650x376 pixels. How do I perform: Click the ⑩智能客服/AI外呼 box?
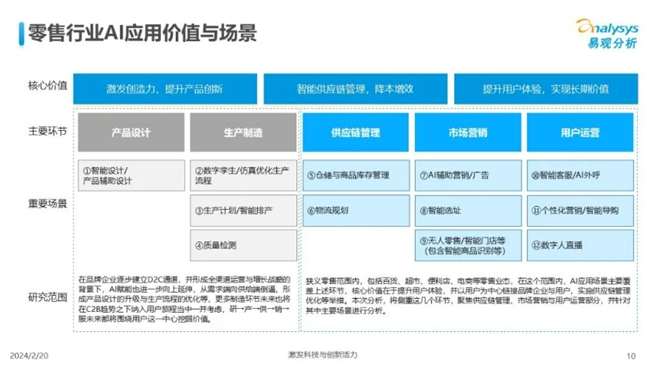[580, 175]
